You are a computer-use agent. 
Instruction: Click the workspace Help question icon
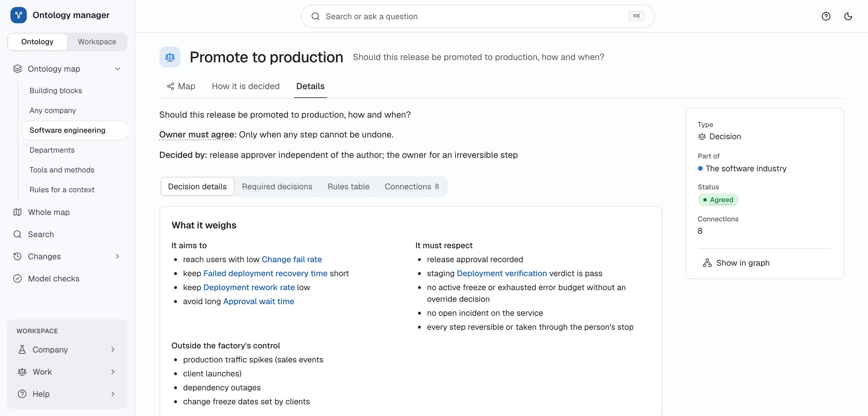coord(22,394)
